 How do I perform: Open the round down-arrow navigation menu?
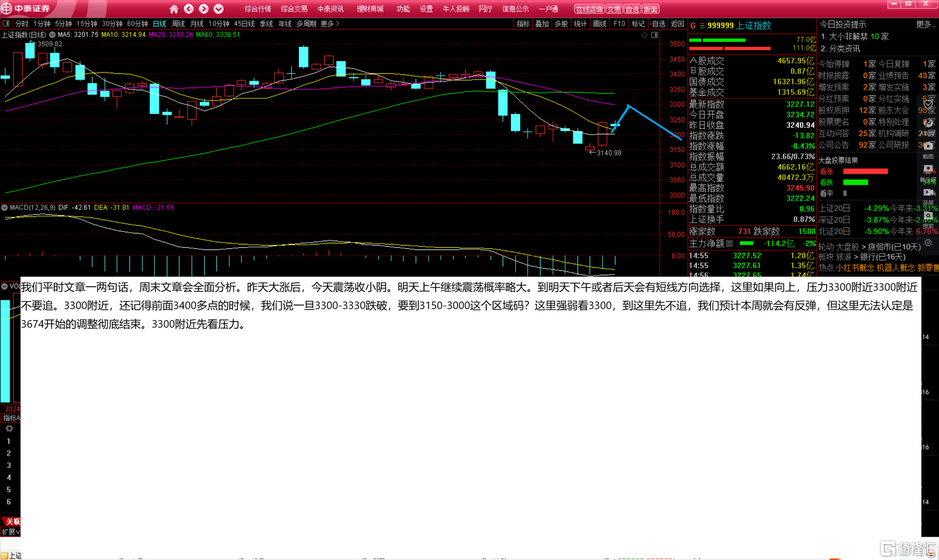pos(218,9)
